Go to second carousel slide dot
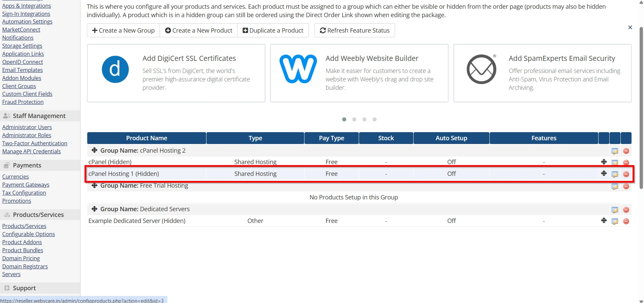Image resolution: width=644 pixels, height=303 pixels. click(x=354, y=119)
